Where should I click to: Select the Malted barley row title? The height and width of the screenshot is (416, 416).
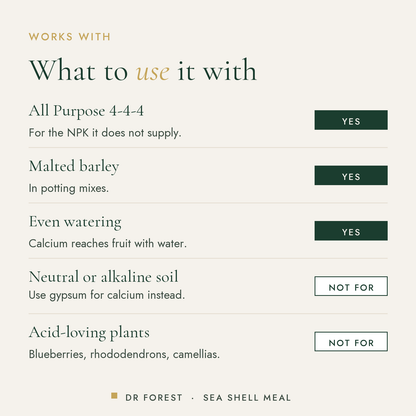(74, 166)
